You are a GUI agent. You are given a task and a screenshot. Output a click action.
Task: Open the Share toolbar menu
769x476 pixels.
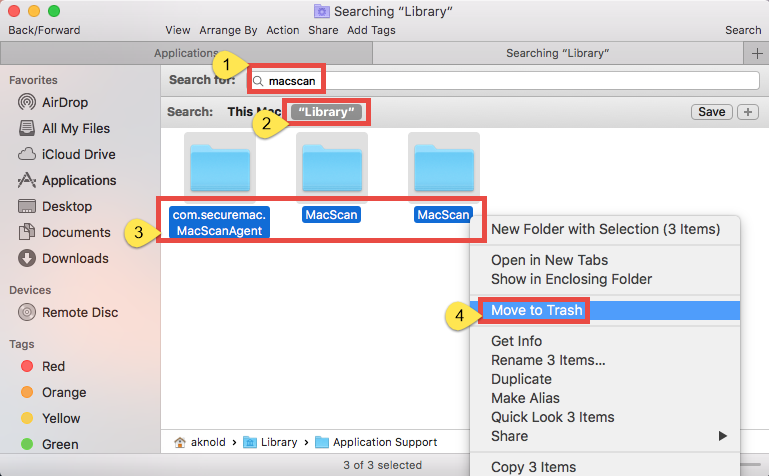tap(323, 30)
